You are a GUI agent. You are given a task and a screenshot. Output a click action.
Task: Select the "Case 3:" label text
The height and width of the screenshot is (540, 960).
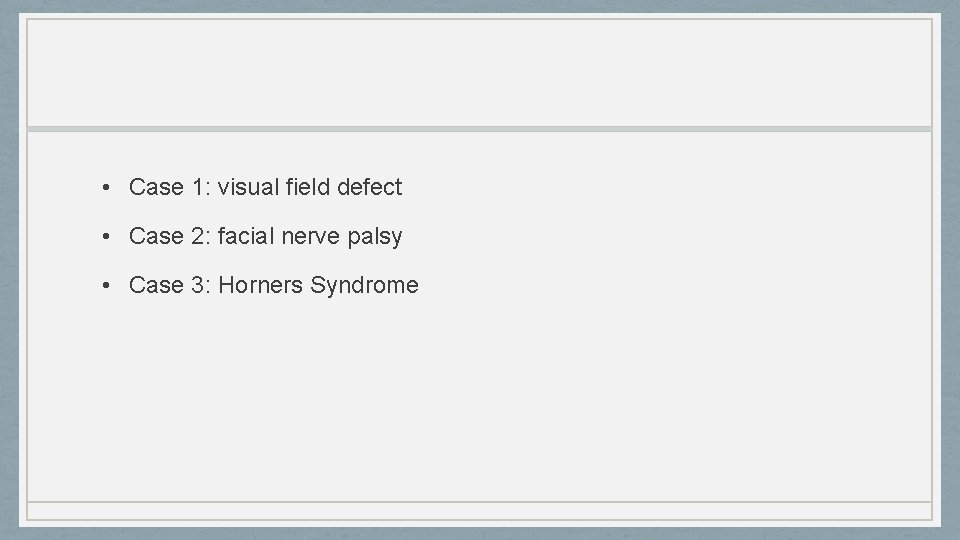[x=170, y=285]
